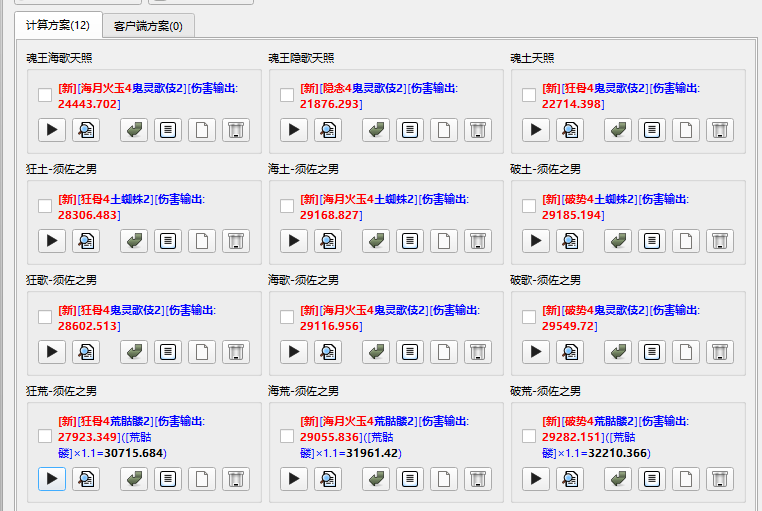
Task: Switch to the 计算方案(12) tab
Action: [58, 25]
